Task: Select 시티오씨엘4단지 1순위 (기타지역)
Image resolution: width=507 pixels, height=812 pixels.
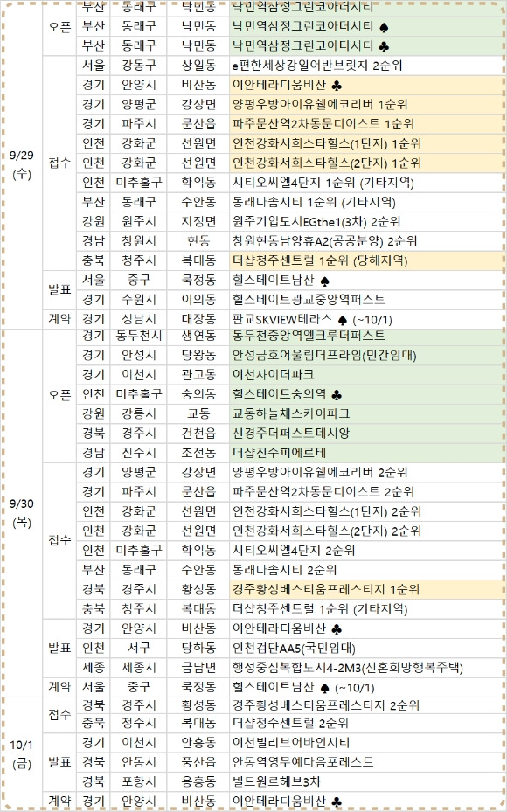Action: tap(323, 183)
